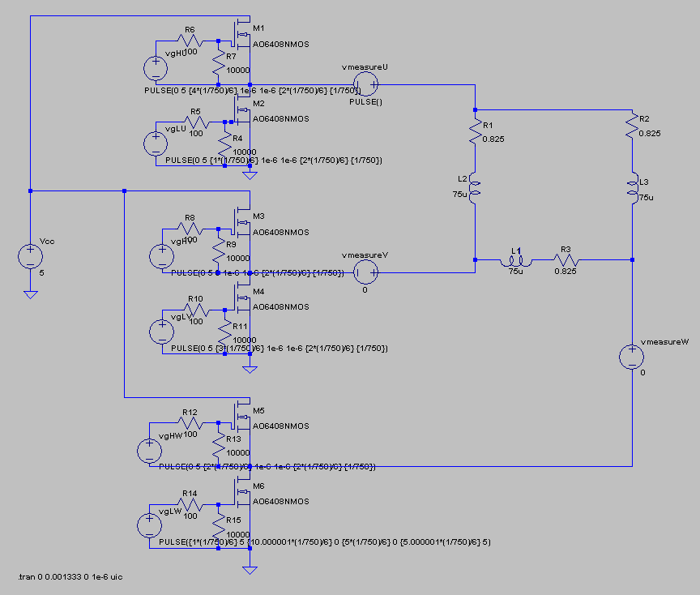700x595 pixels.
Task: Click the ground symbol under M2
Action: coord(250,175)
